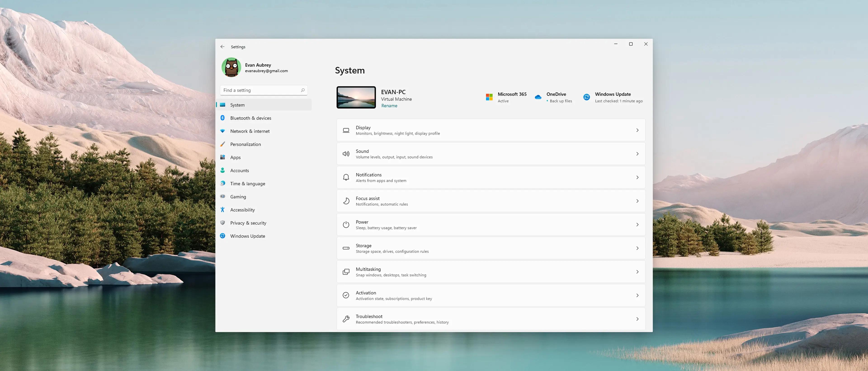Click the Windows Update icon in the header
The image size is (868, 371).
587,97
